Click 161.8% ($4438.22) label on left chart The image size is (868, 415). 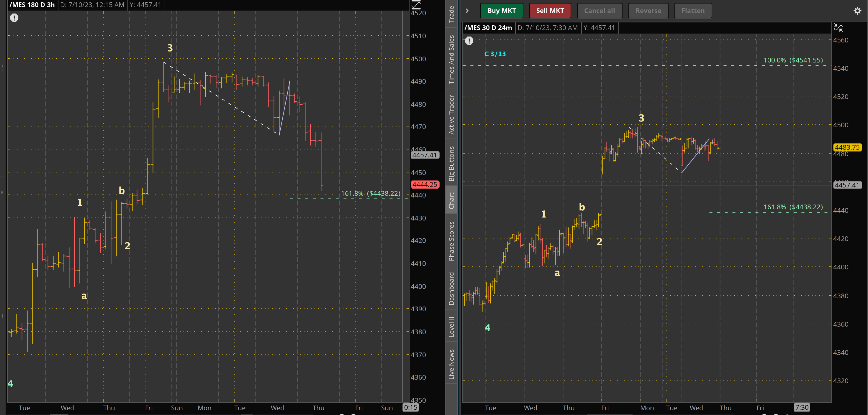pyautogui.click(x=371, y=194)
